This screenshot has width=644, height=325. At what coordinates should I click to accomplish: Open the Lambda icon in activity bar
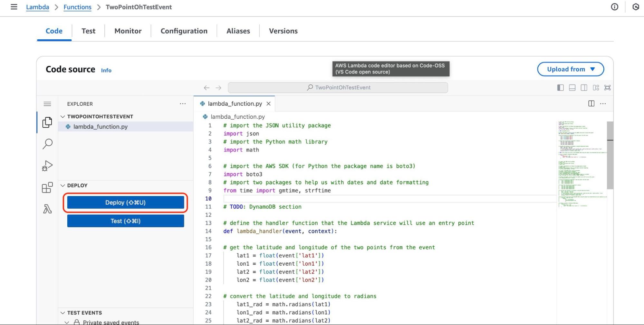[x=47, y=209]
